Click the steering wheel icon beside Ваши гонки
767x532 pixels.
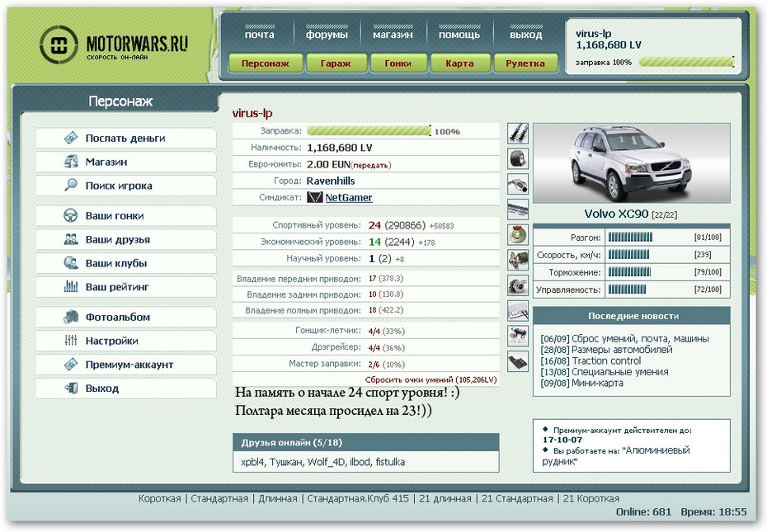71,215
